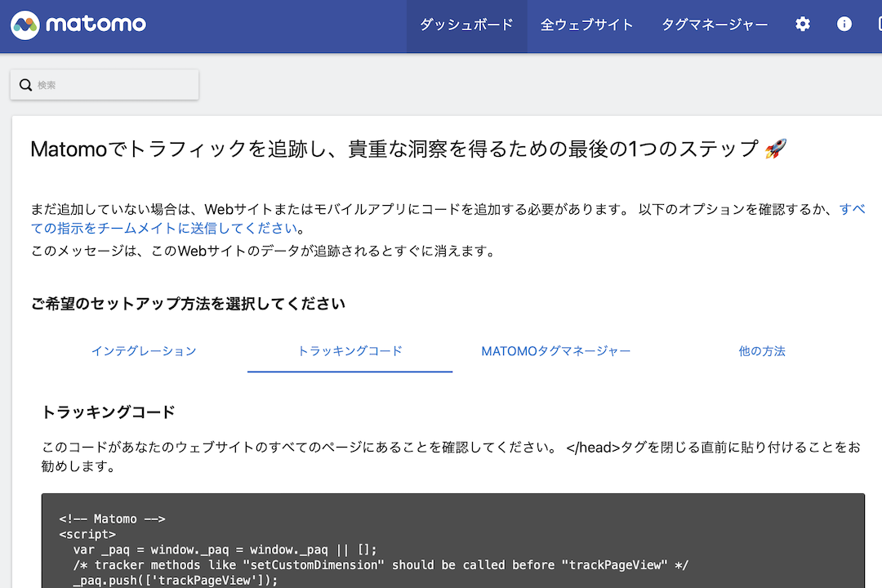Focus the 検索 search field
This screenshot has height=588, width=882.
[x=105, y=85]
